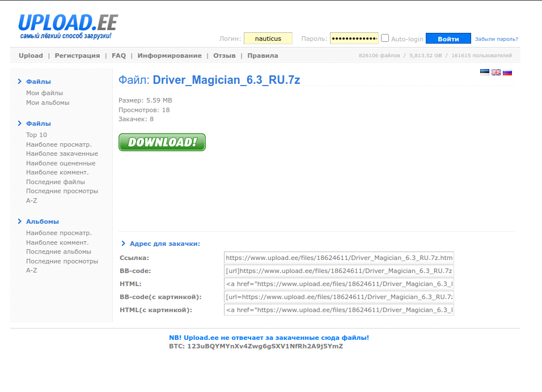This screenshot has width=542, height=392.
Task: Switch language via British flag icon
Action: (x=496, y=72)
